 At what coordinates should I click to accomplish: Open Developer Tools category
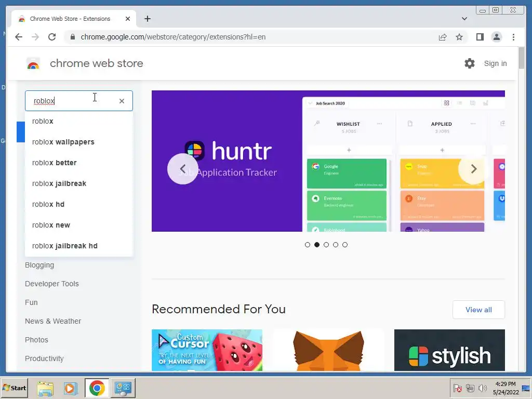tap(51, 284)
